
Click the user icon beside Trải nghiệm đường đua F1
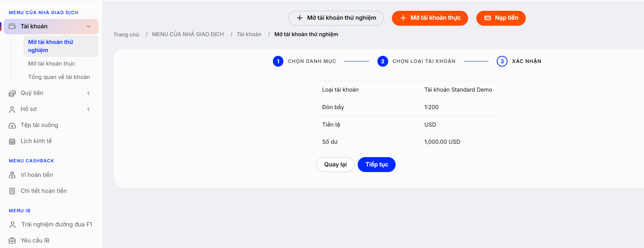click(x=13, y=225)
